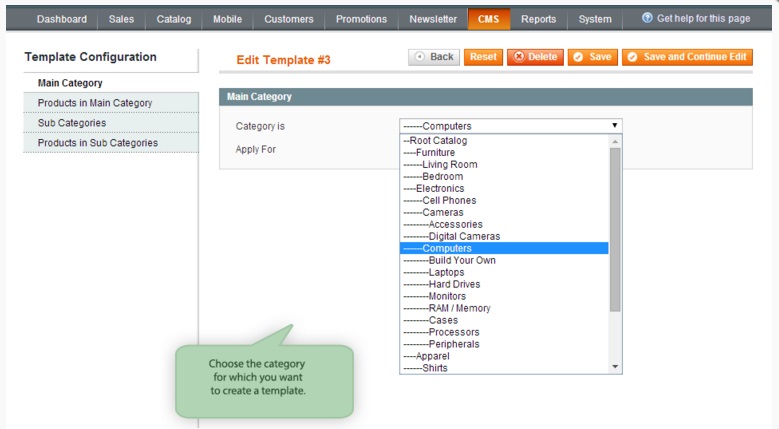Choose 'Digital Cameras' in the dropdown list
The image size is (779, 429).
[x=464, y=236]
